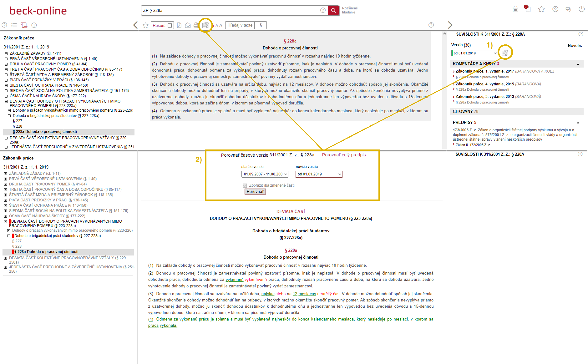The image size is (588, 364).
Task: Click the Hľadaj v texte field
Action: [240, 25]
